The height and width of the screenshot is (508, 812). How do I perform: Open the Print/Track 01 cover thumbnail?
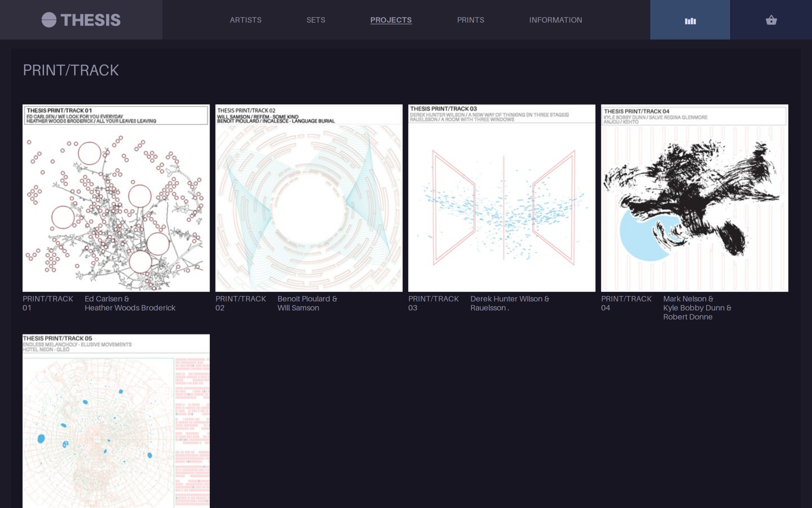[116, 198]
